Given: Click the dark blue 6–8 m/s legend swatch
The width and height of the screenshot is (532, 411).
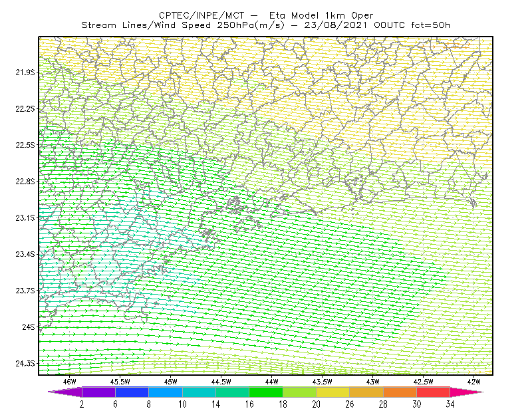Looking at the screenshot, I should click(x=132, y=392).
